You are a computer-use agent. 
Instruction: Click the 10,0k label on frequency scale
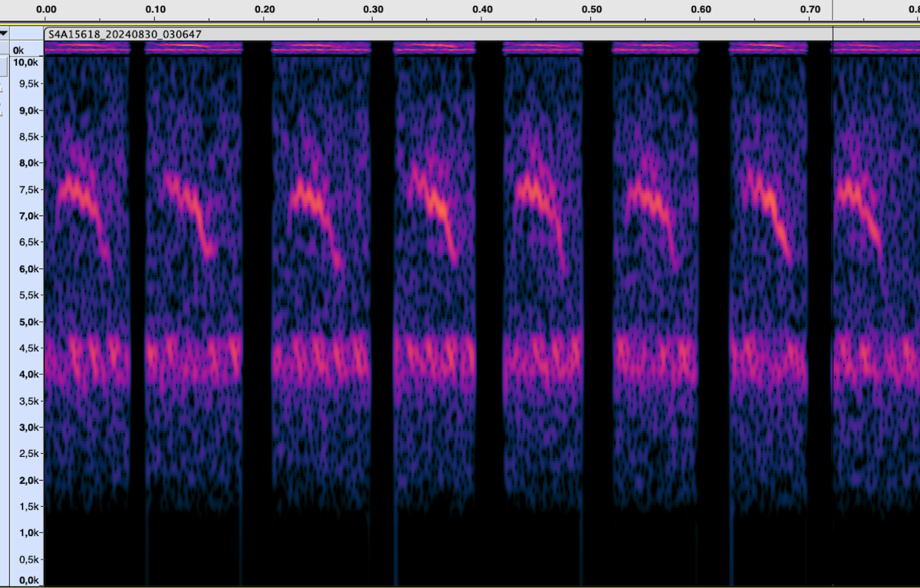point(26,61)
